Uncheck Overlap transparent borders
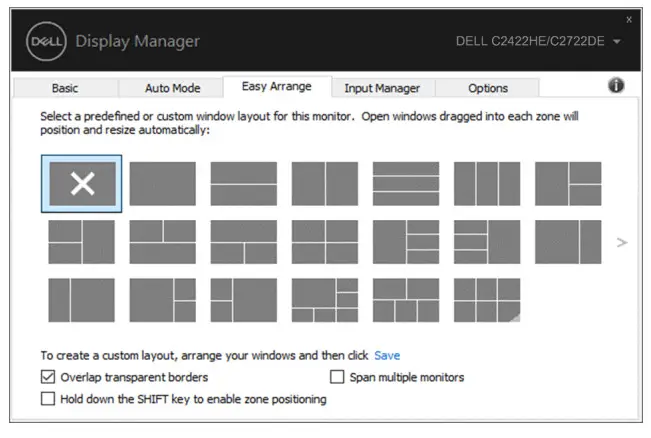The image size is (651, 438). pyautogui.click(x=48, y=378)
